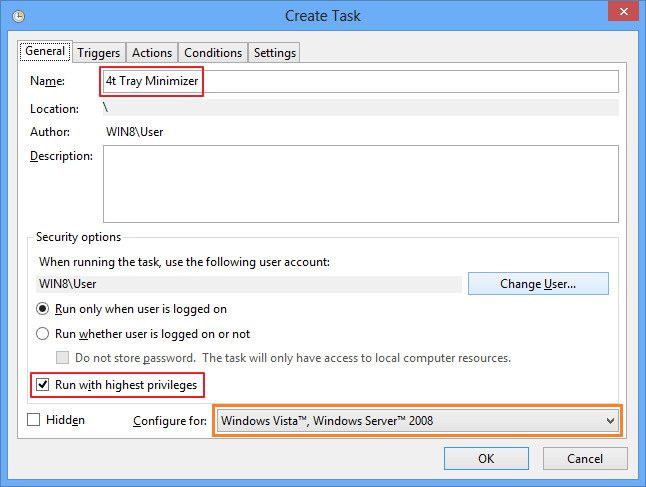Click the Create Task title text
Image resolution: width=646 pixels, height=487 pixels.
tap(323, 16)
